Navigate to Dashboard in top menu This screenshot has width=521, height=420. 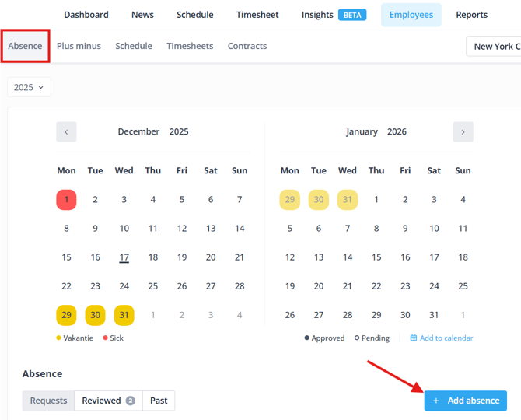click(x=86, y=15)
